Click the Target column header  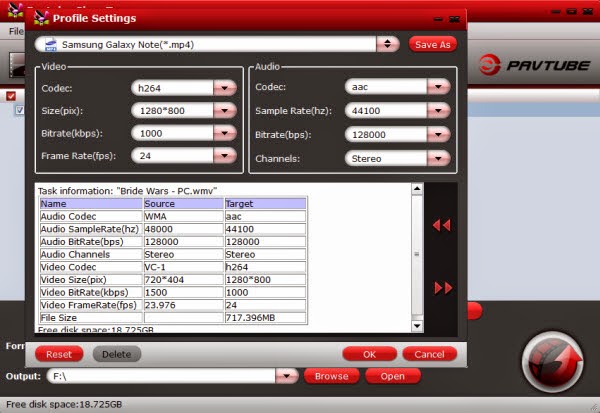click(x=266, y=204)
